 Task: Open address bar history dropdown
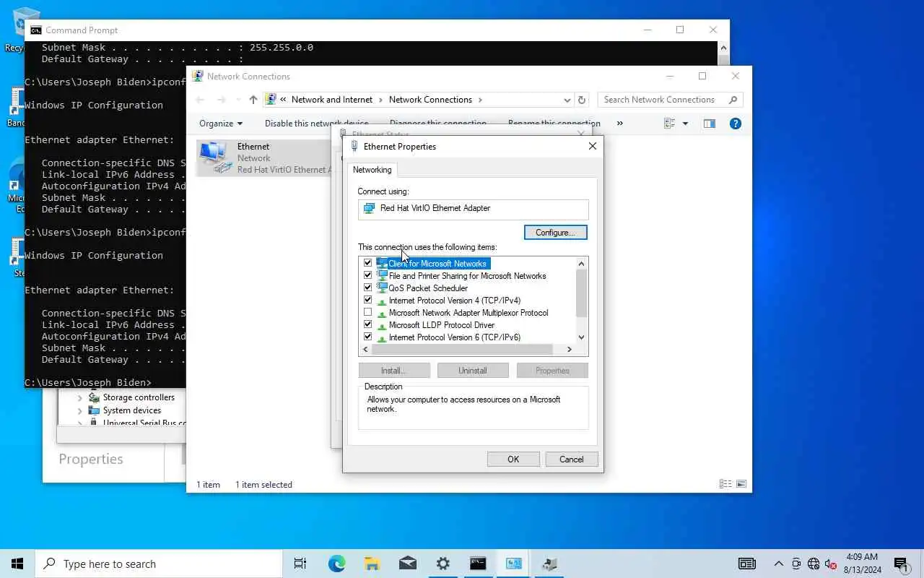pos(567,100)
